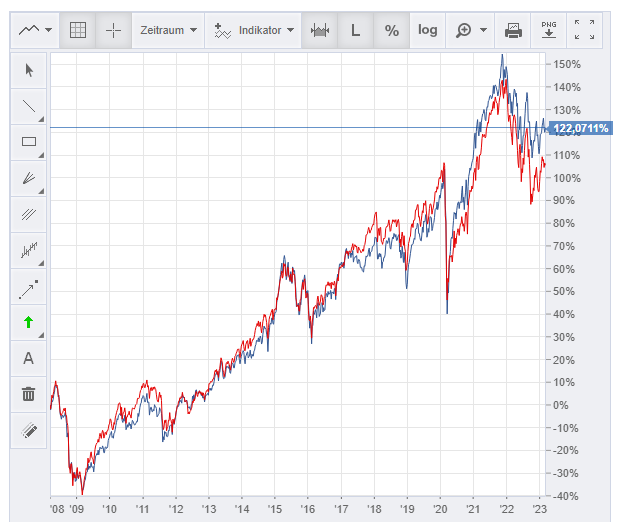The image size is (617, 522).
Task: Click the 122,0711% price marker label
Action: pos(580,128)
